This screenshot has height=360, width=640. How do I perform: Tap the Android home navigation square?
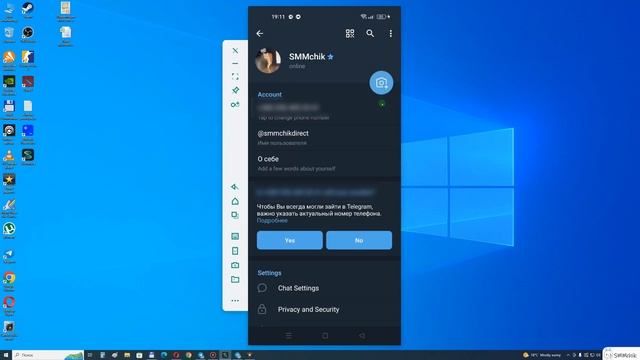(x=325, y=336)
